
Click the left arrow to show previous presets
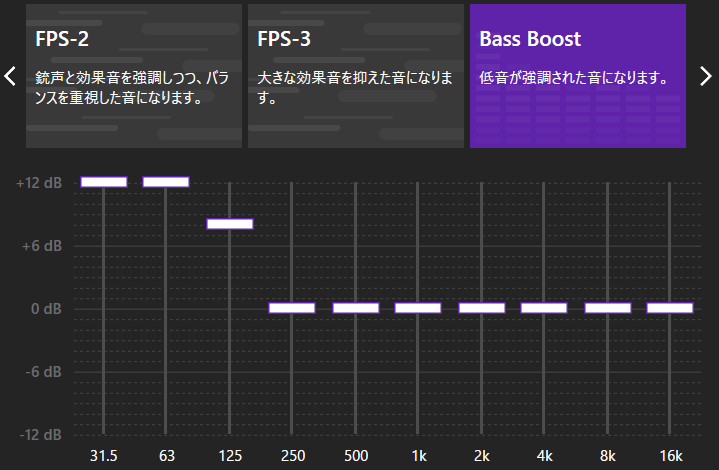[x=10, y=76]
